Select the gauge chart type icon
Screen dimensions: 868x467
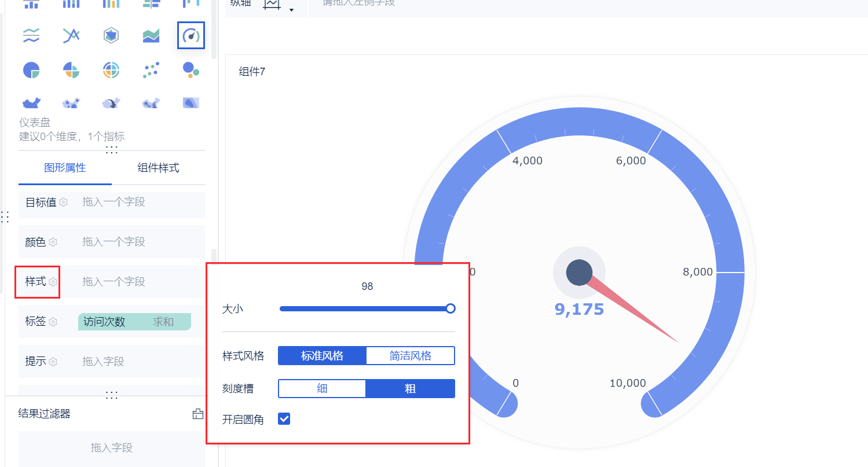coord(191,36)
